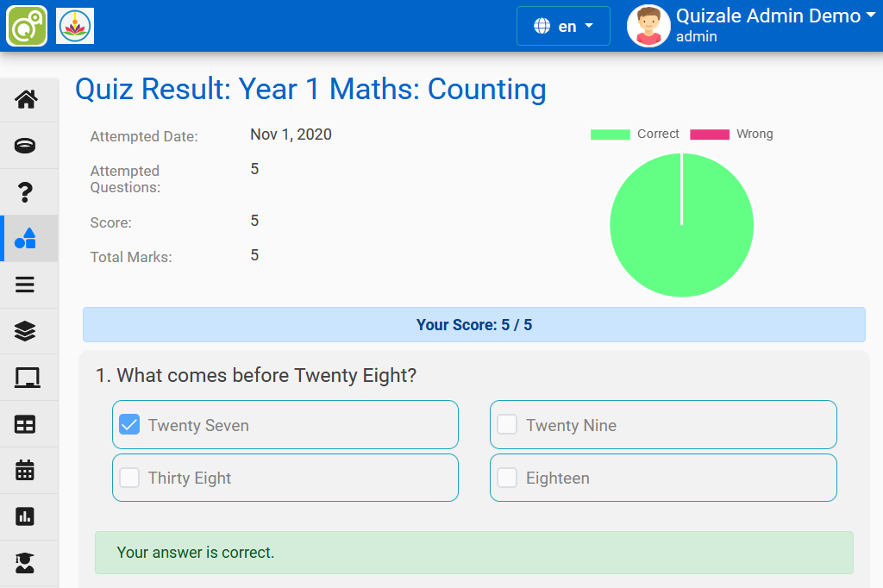This screenshot has height=588, width=883.
Task: Click the stacked layers sidebar icon
Action: click(26, 331)
